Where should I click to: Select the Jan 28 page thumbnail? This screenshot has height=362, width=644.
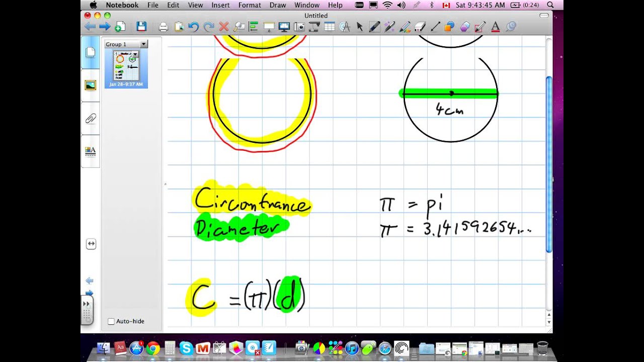(126, 68)
